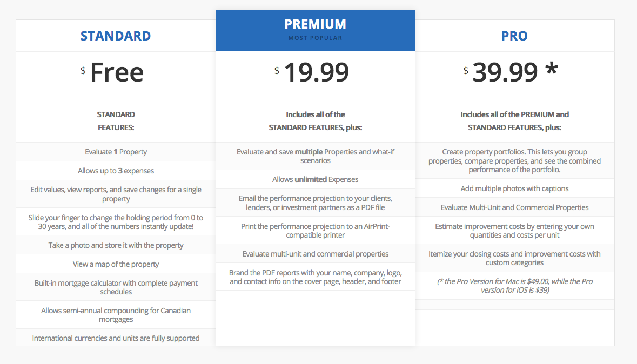Image resolution: width=637 pixels, height=364 pixels.
Task: Click the Free price label
Action: coord(117,72)
